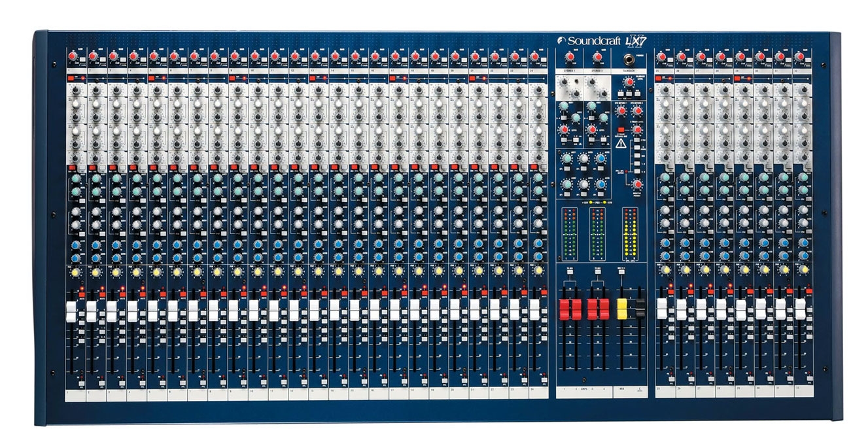This screenshot has height=444, width=868.
Task: Click the red gain knob on channel 1
Action: click(x=73, y=57)
